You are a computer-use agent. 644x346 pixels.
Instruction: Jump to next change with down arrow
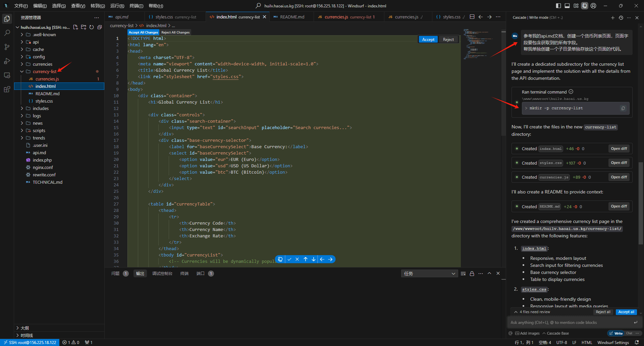coord(314,259)
